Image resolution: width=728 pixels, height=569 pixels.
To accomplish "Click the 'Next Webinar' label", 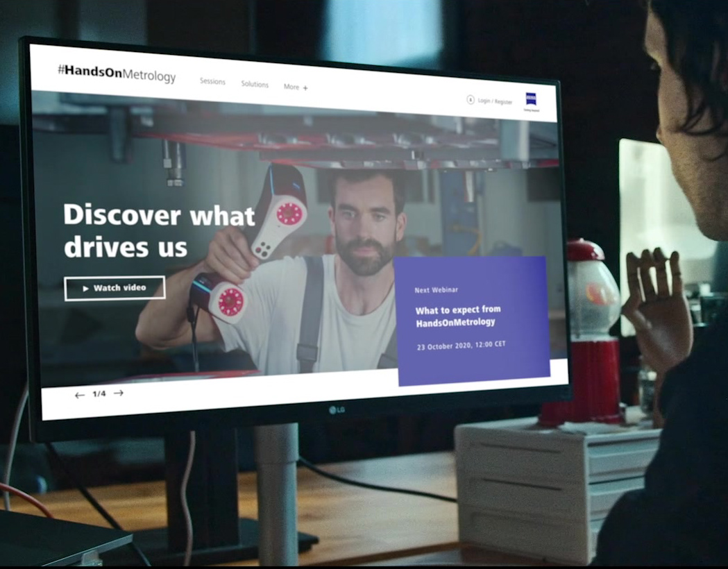I will tap(436, 290).
